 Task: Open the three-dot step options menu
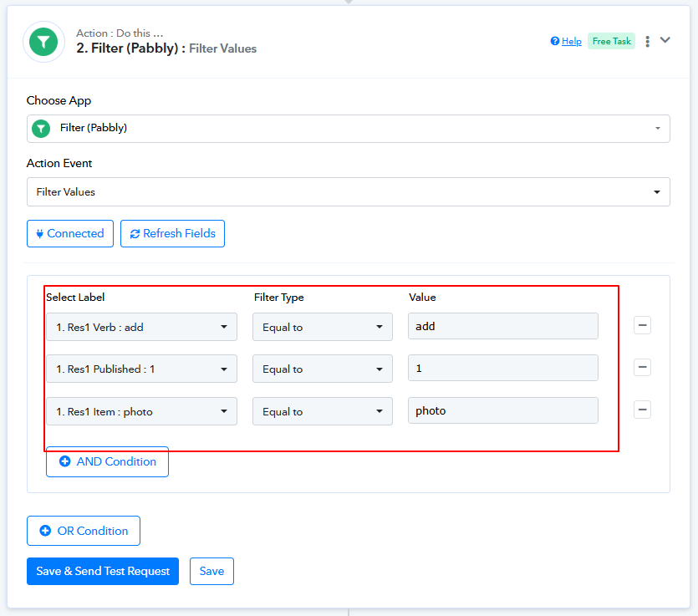(x=647, y=41)
